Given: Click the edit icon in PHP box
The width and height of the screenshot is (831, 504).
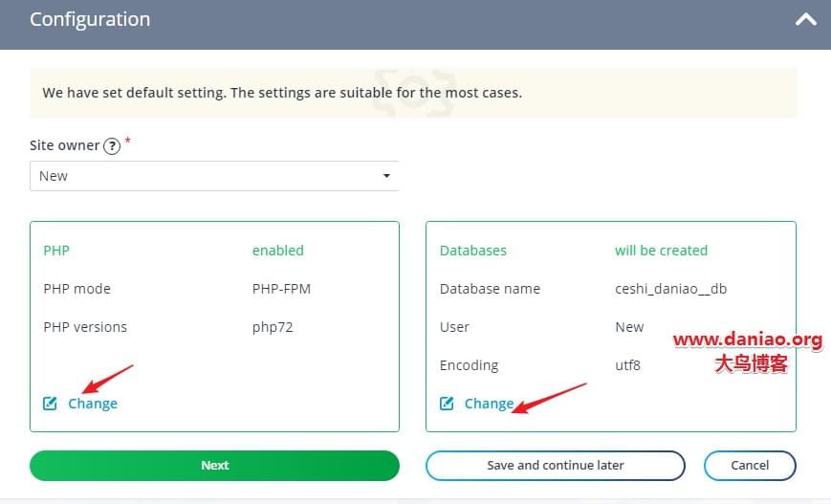Looking at the screenshot, I should click(50, 404).
